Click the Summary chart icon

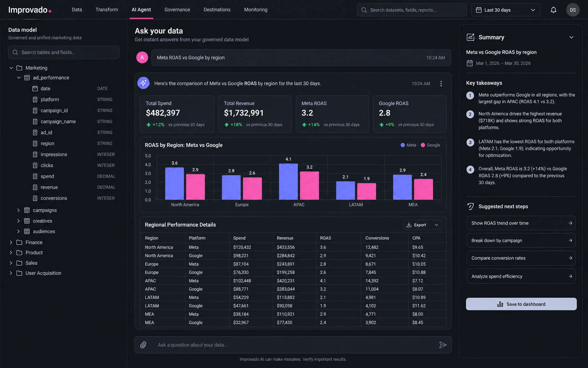point(470,37)
